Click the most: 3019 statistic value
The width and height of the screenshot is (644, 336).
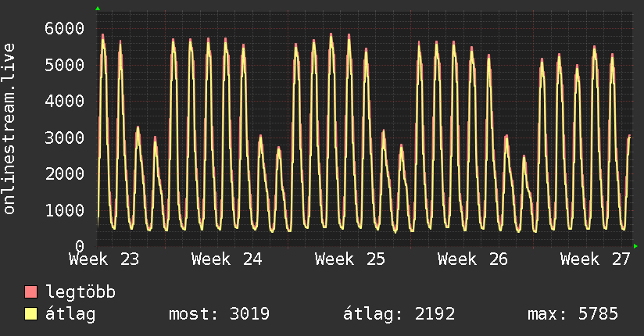pyautogui.click(x=220, y=314)
